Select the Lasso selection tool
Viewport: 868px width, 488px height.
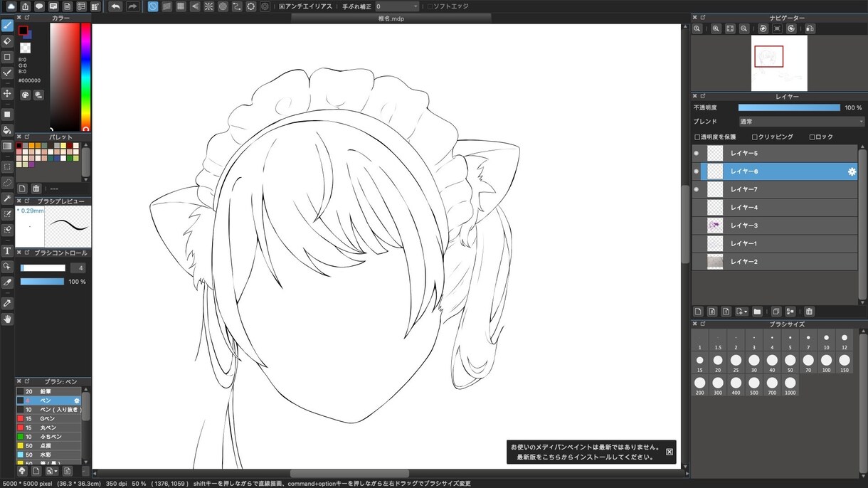coord(7,182)
